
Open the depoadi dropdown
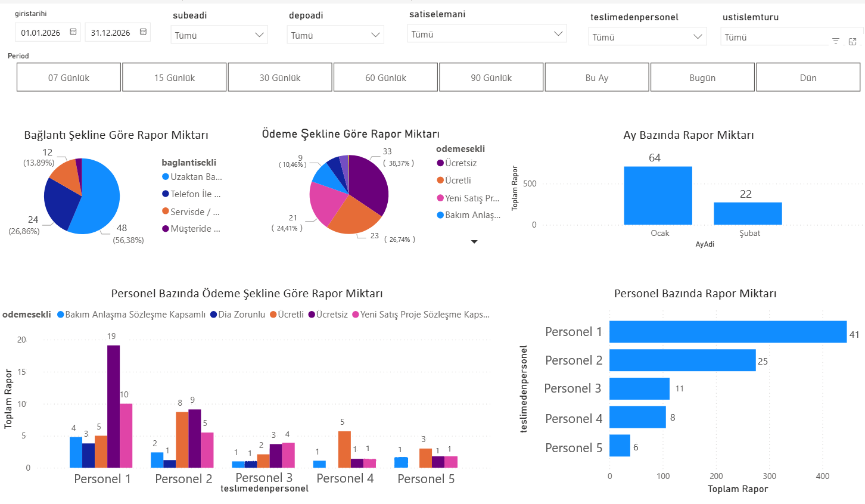coord(375,35)
